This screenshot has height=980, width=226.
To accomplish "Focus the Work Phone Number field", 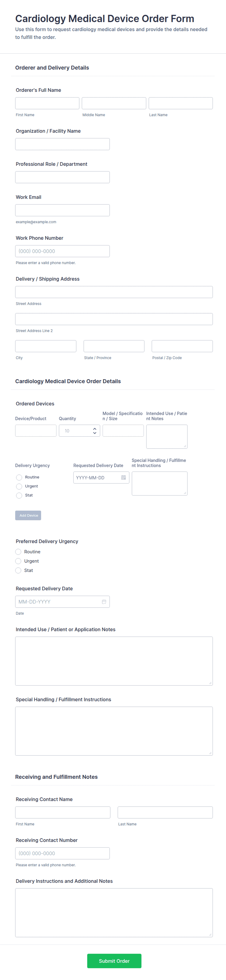I will point(62,251).
